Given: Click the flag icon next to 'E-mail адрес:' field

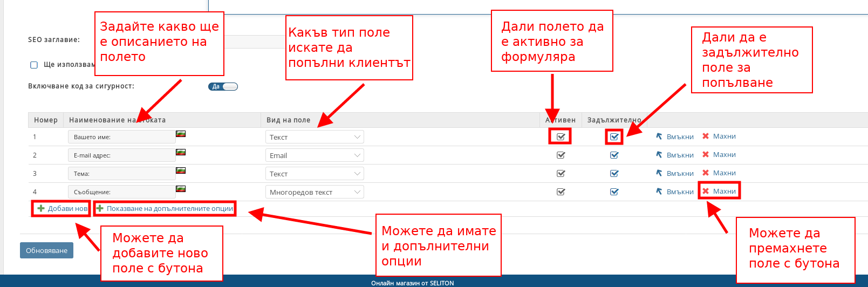Looking at the screenshot, I should (181, 152).
